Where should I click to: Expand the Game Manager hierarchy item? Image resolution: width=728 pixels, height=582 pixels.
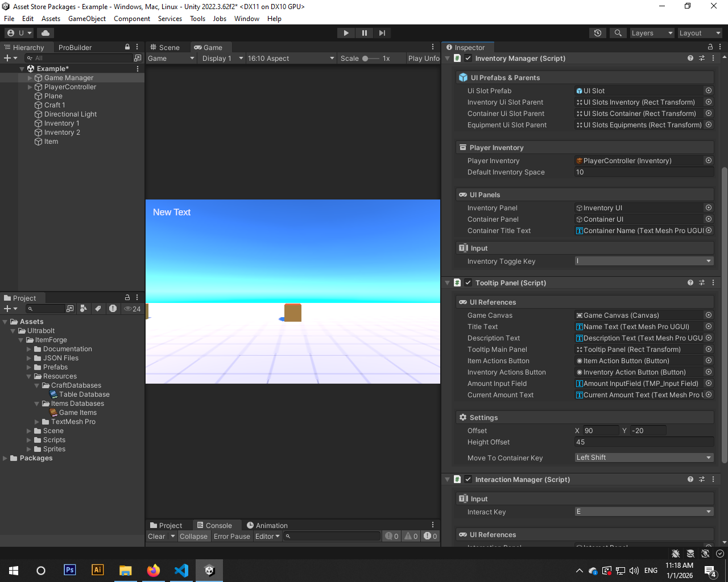click(x=30, y=78)
